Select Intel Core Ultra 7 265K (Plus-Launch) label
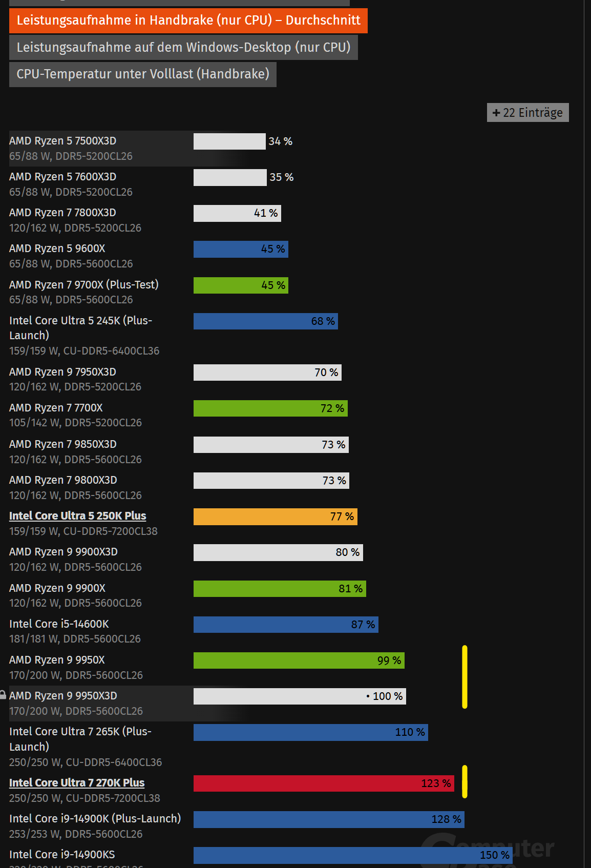 tap(80, 739)
